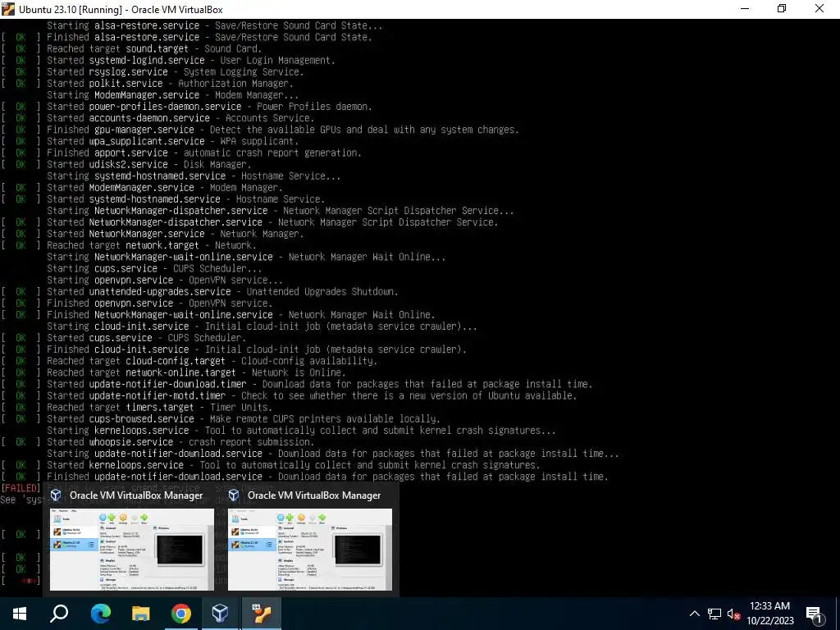Viewport: 840px width, 630px height.
Task: Click line 'Reached target network.target - Network'
Action: tap(151, 245)
